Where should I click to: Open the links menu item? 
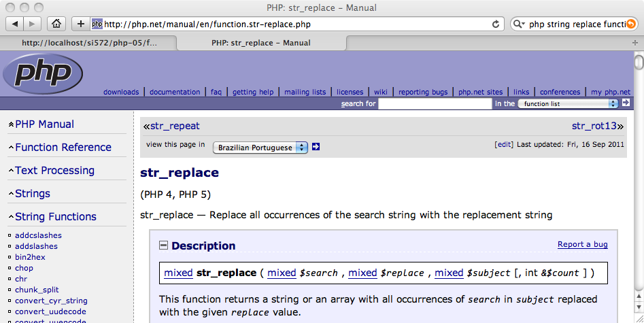click(x=521, y=92)
